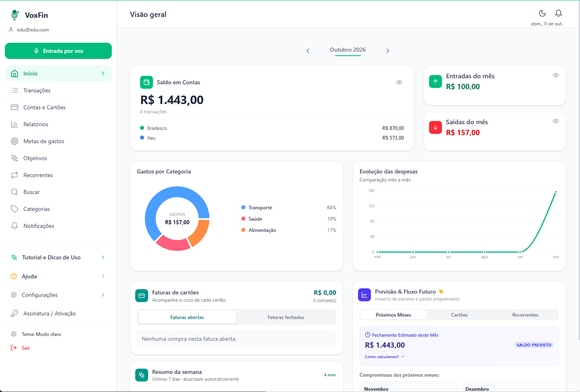Select Início in sidebar
This screenshot has width=580, height=392.
58,73
